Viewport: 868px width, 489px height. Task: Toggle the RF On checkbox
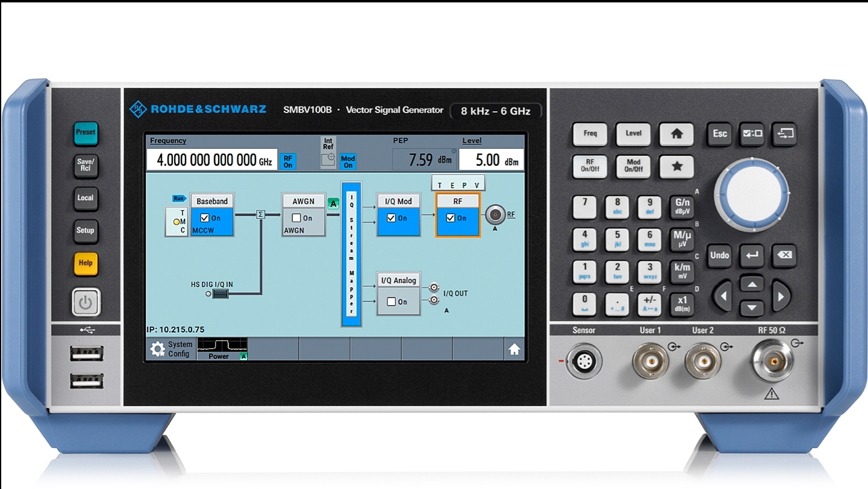coord(451,218)
